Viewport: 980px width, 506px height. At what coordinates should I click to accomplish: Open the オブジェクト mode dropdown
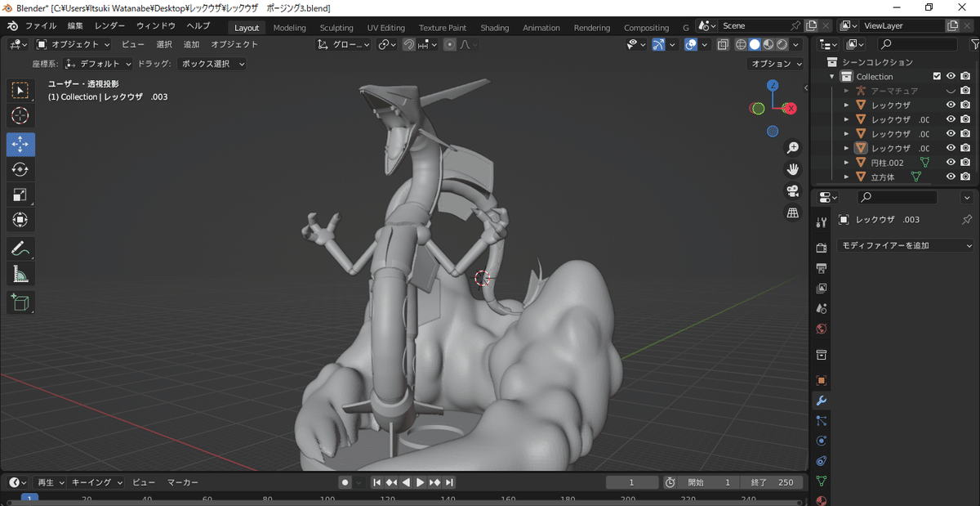[73, 44]
